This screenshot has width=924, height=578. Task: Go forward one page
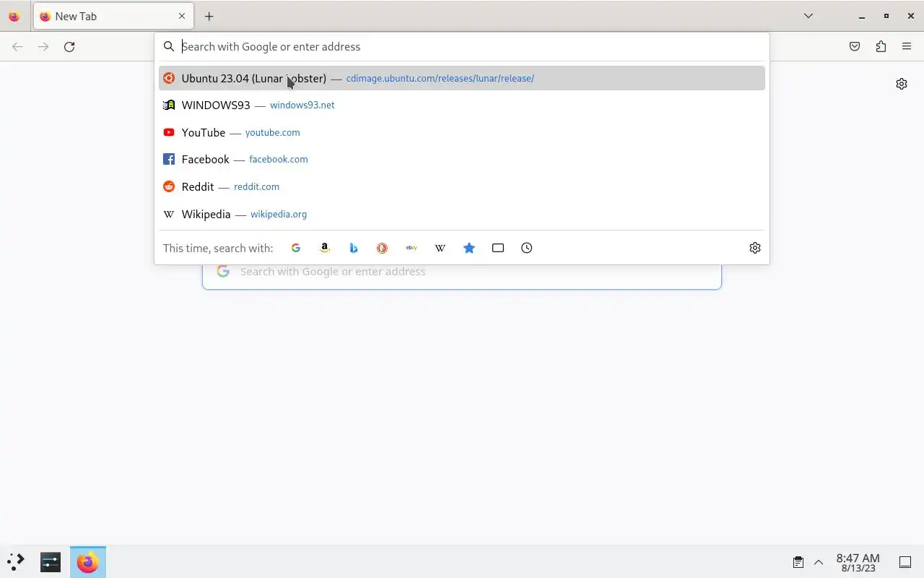[44, 46]
